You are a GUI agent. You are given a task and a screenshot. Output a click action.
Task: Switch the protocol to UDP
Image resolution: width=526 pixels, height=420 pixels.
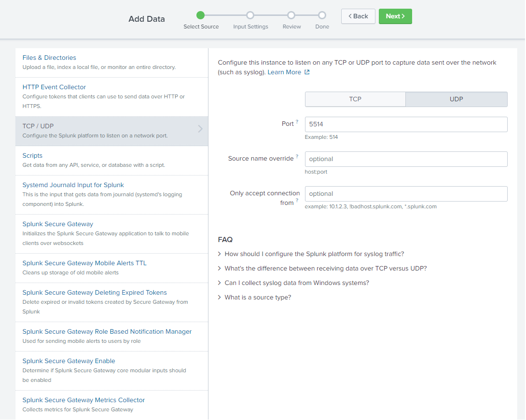click(x=456, y=99)
